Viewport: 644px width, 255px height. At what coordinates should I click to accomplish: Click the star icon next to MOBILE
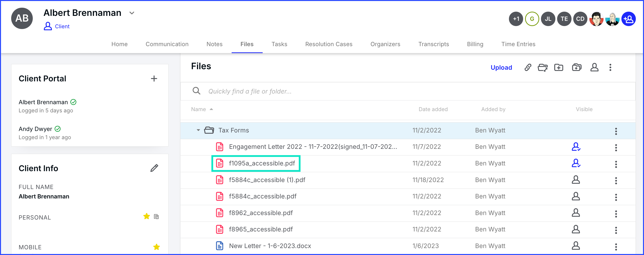156,247
